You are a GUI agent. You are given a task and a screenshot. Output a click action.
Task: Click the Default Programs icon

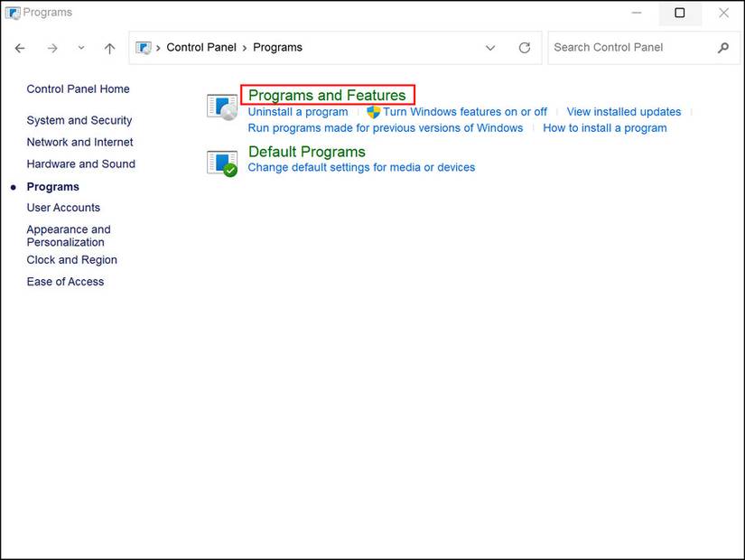click(221, 162)
